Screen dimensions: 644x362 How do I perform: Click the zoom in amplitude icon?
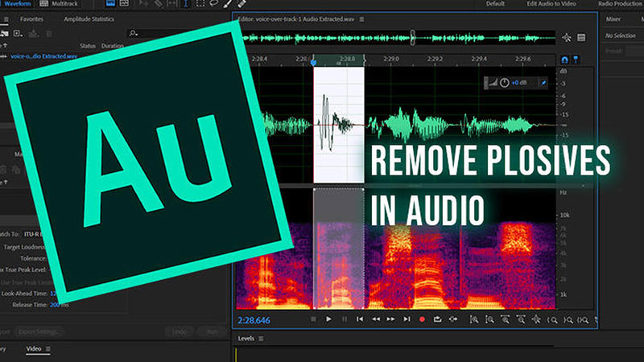pyautogui.click(x=473, y=319)
